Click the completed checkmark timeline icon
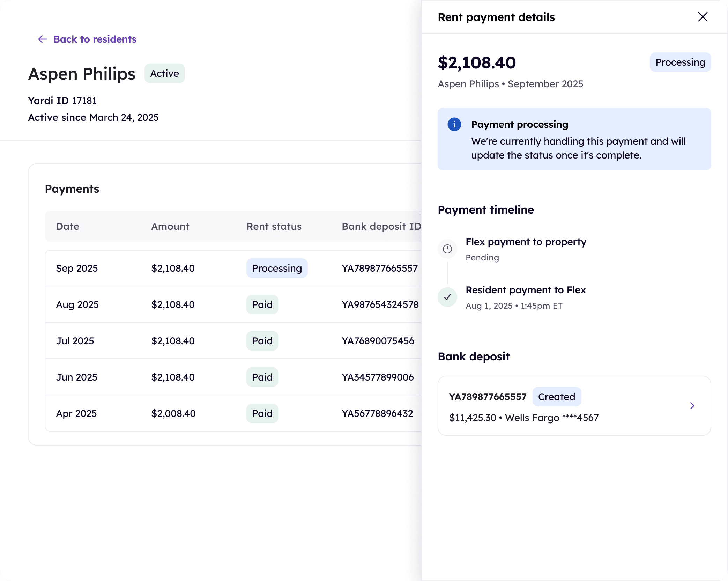728x581 pixels. tap(447, 297)
